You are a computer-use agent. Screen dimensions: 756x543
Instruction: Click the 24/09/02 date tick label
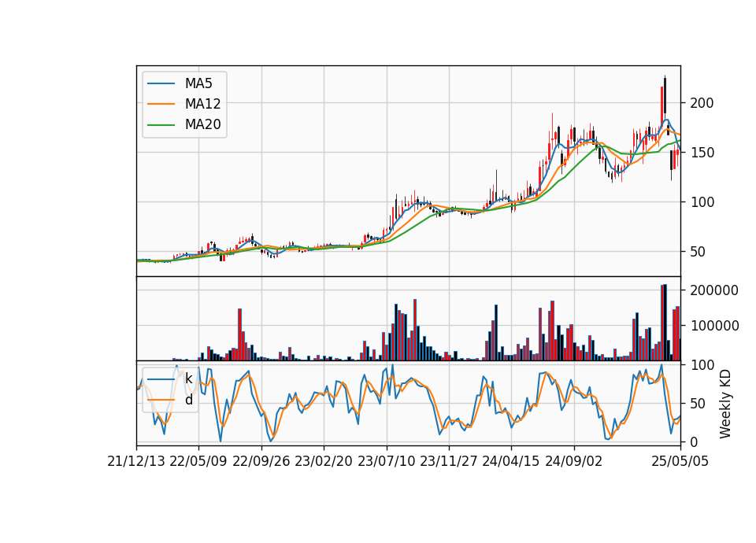(x=574, y=461)
